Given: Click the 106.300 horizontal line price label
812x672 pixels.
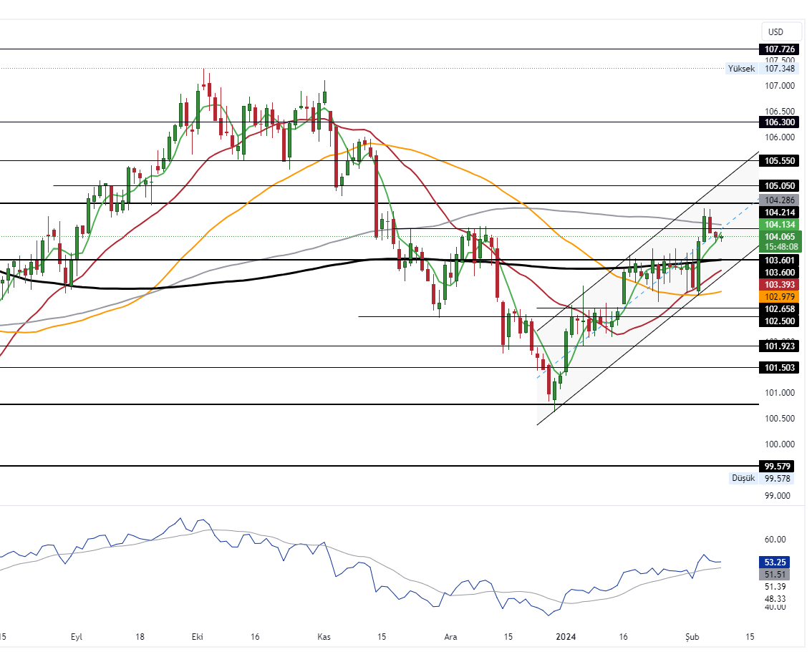Looking at the screenshot, I should pyautogui.click(x=780, y=122).
